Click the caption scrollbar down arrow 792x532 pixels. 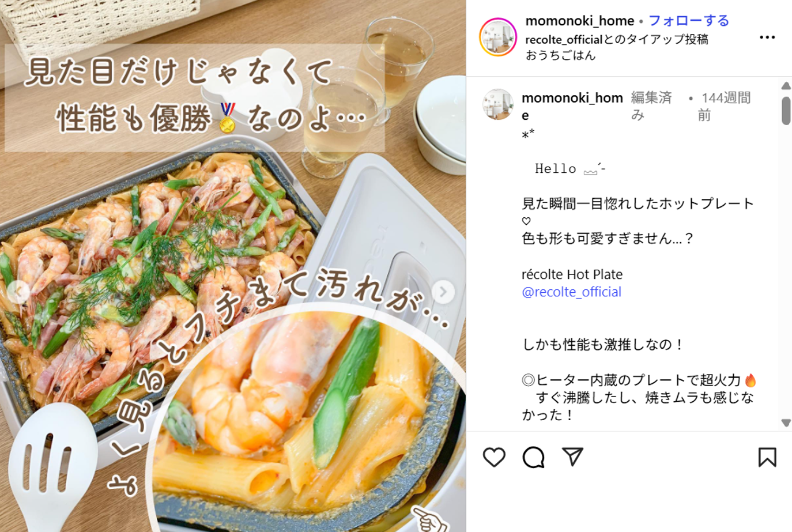pos(786,422)
